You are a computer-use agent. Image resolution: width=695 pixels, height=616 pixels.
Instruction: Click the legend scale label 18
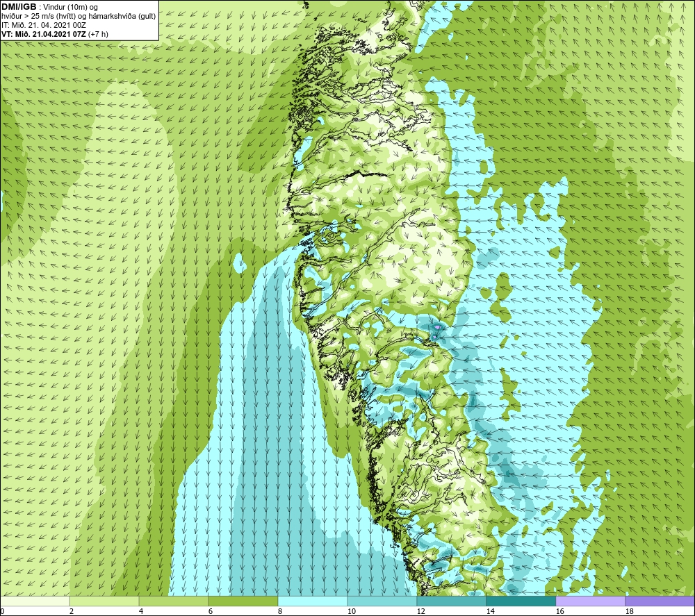(x=629, y=612)
